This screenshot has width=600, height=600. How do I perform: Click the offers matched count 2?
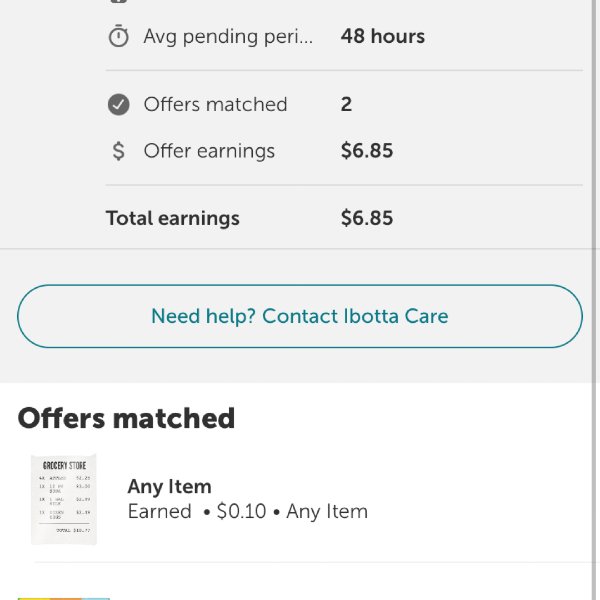[346, 104]
